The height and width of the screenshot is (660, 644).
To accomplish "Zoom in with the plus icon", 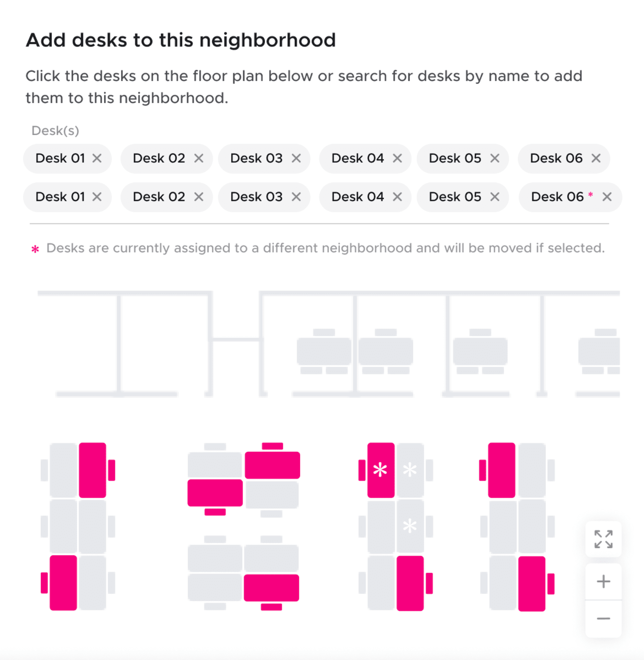I will click(603, 581).
